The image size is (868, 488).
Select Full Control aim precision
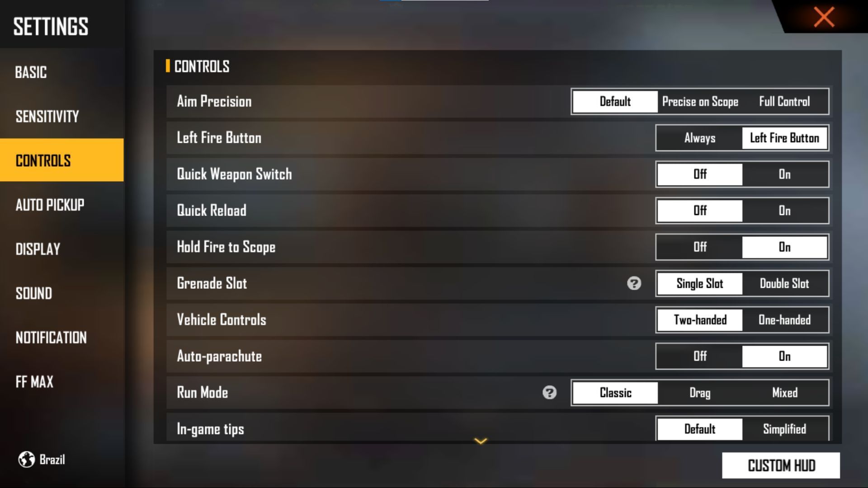click(x=783, y=101)
